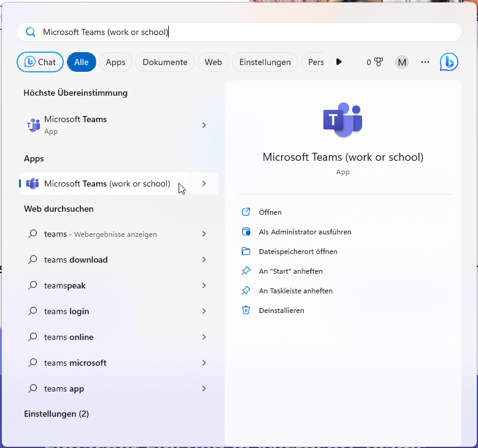Image resolution: width=478 pixels, height=448 pixels.
Task: Expand the 'teamspeak' suggestion arrow
Action: [x=204, y=285]
